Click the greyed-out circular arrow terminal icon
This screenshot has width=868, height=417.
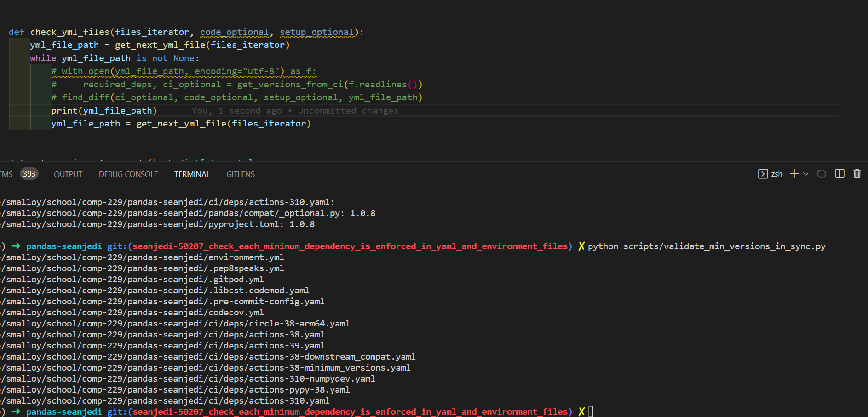[x=821, y=174]
